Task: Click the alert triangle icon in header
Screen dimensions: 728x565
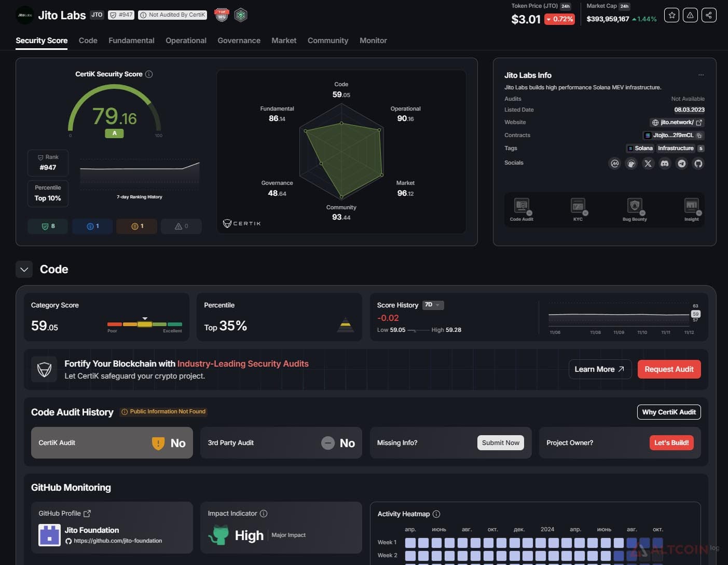Action: (690, 15)
